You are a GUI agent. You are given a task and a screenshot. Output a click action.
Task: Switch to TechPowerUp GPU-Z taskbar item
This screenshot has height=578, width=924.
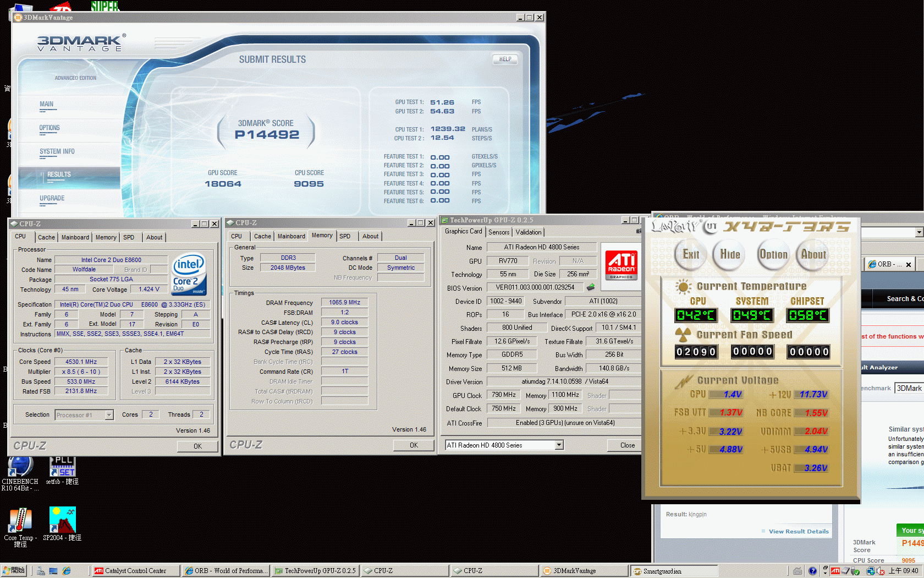[315, 571]
